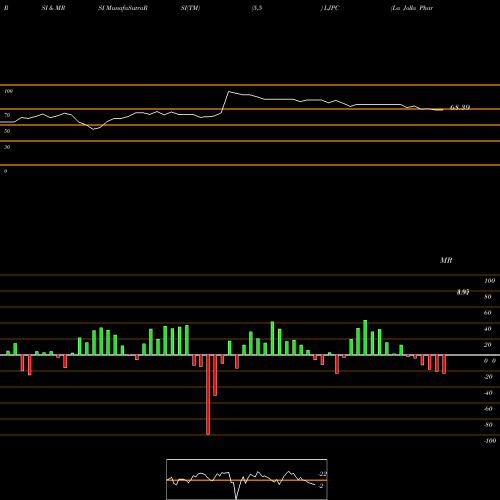500x500 pixels.
Task: Click the 'MR' label above bar chart
Action: [x=446, y=260]
